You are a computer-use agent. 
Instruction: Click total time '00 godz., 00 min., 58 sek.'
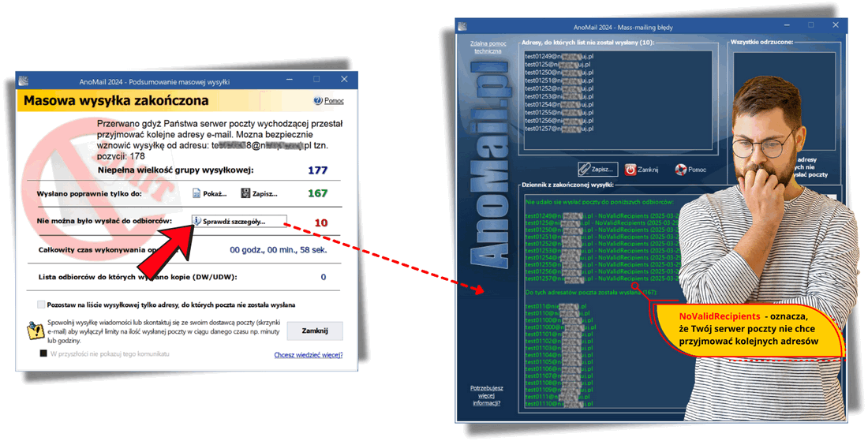click(x=279, y=250)
